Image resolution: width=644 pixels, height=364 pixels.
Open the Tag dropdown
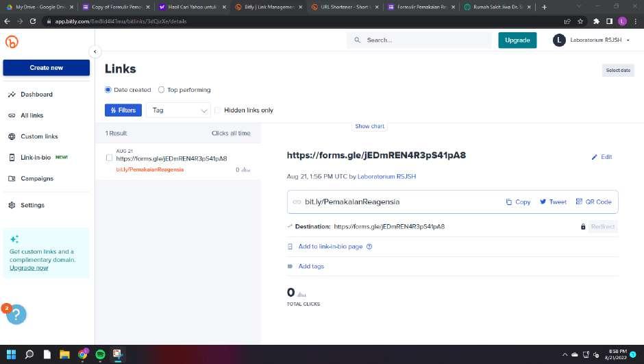click(x=178, y=110)
